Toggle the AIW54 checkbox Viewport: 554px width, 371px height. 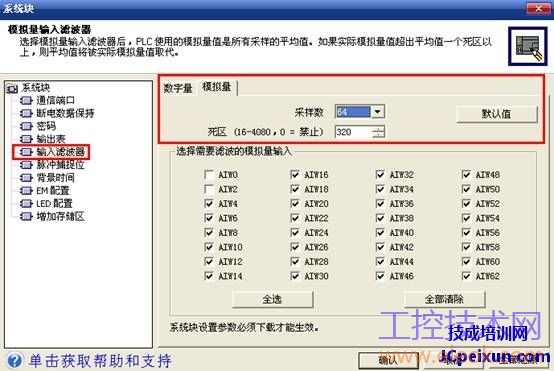pyautogui.click(x=466, y=218)
